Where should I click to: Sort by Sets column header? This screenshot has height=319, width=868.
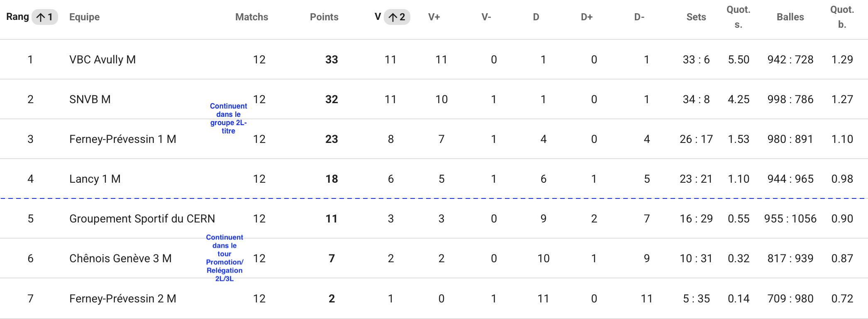pos(696,17)
